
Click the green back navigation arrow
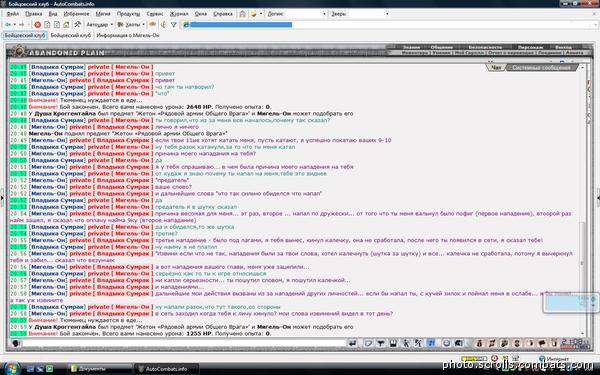point(8,24)
